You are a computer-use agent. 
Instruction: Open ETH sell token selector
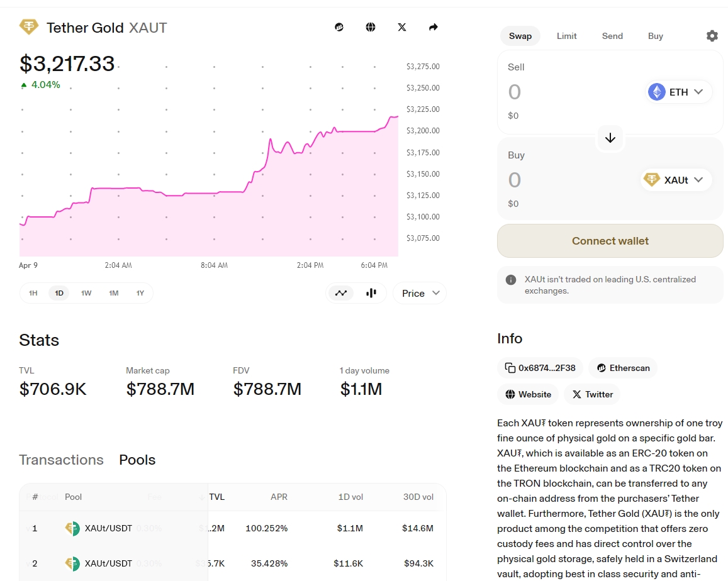pyautogui.click(x=678, y=92)
